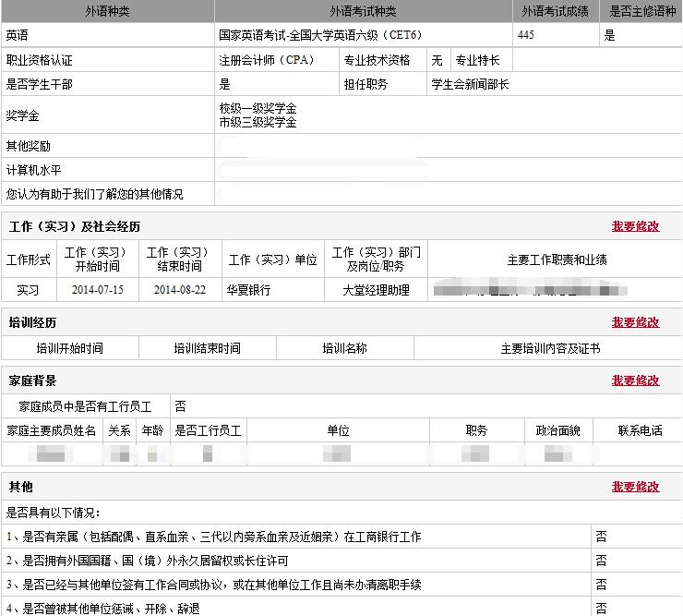Viewport: 683px width, 616px height.
Task: Click the 是否主修语种 header cell
Action: click(642, 11)
